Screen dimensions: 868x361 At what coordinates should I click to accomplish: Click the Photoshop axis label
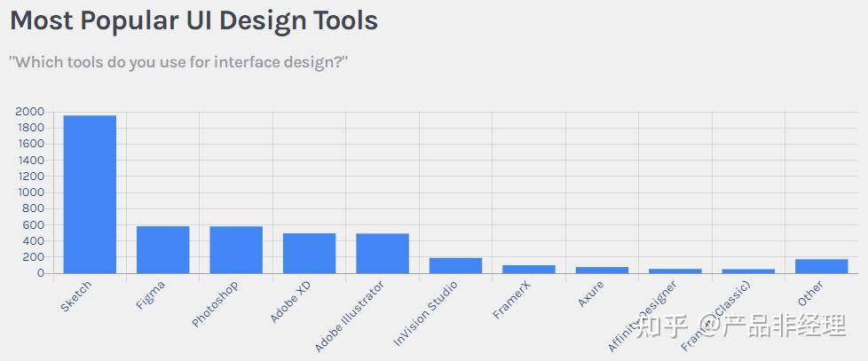point(215,304)
